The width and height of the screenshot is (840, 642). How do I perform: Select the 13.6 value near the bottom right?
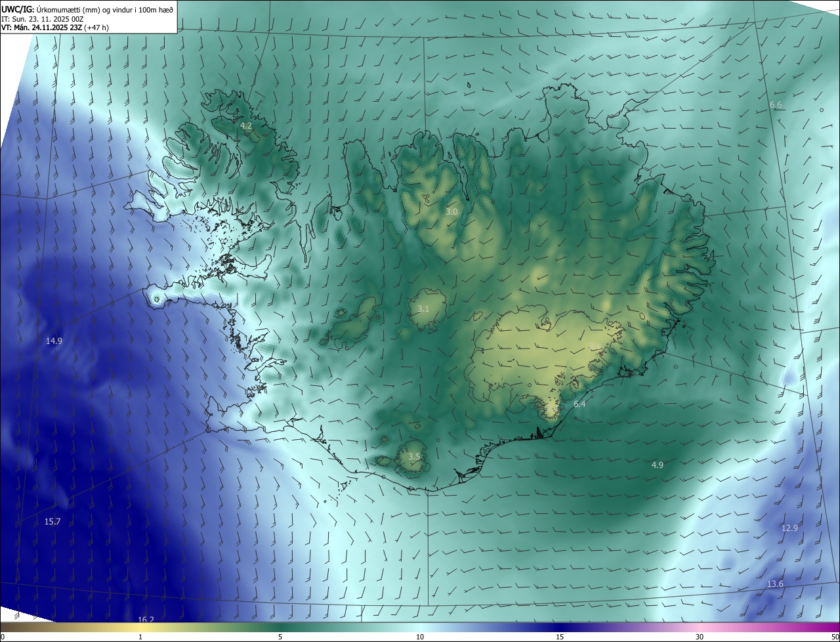(775, 584)
